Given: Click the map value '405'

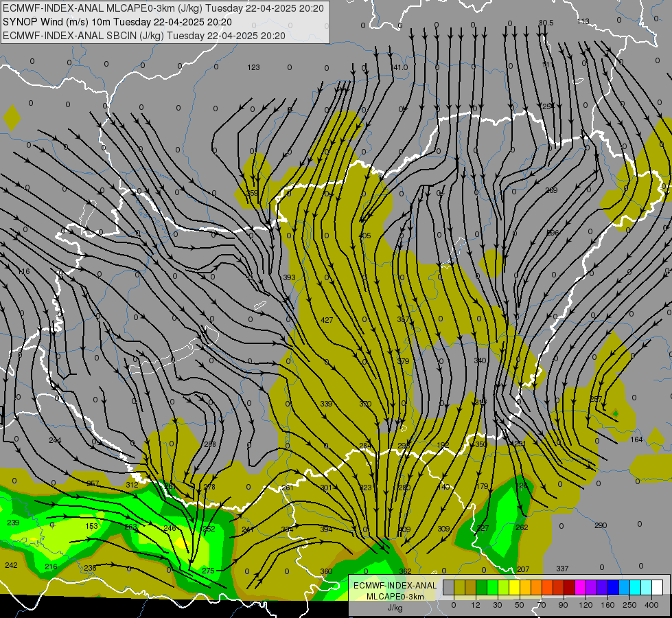Looking at the screenshot, I should tap(364, 236).
